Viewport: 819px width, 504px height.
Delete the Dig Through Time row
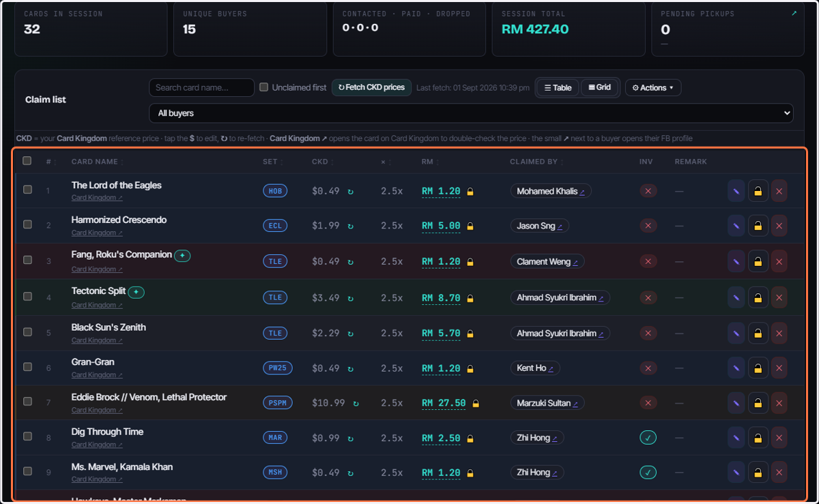(779, 438)
